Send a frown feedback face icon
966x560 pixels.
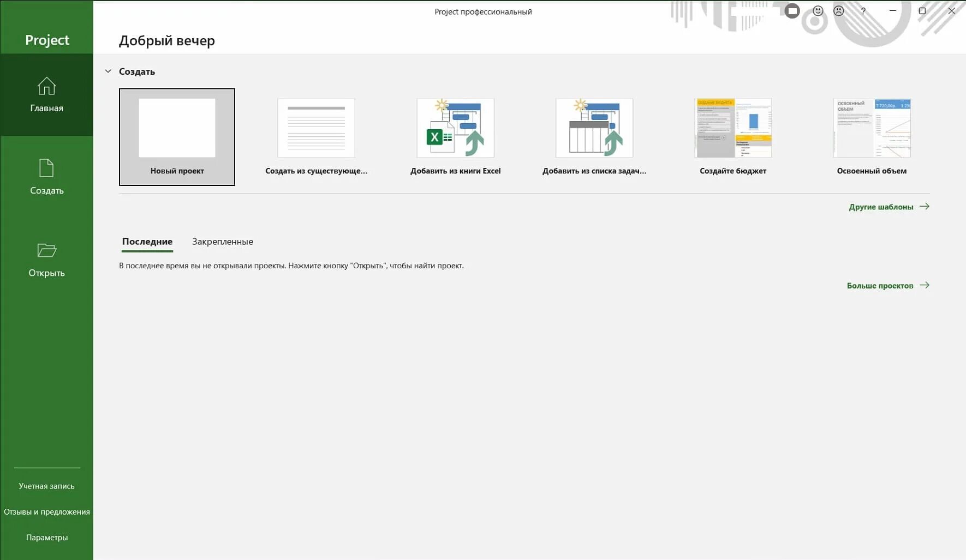[x=839, y=11]
